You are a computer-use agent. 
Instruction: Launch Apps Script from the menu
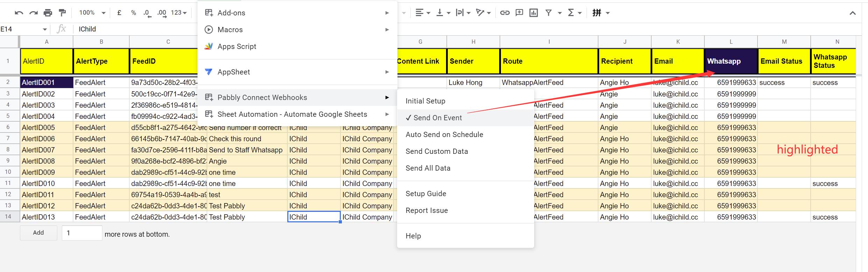click(297, 46)
